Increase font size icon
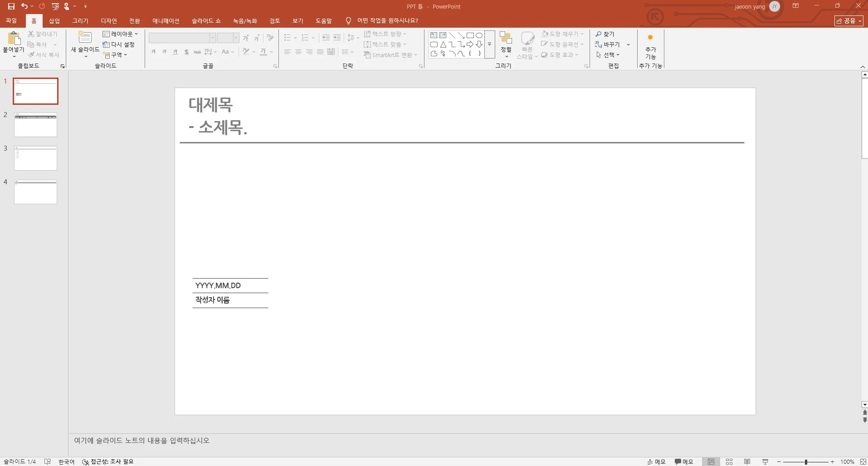The width and height of the screenshot is (868, 466). coord(246,38)
